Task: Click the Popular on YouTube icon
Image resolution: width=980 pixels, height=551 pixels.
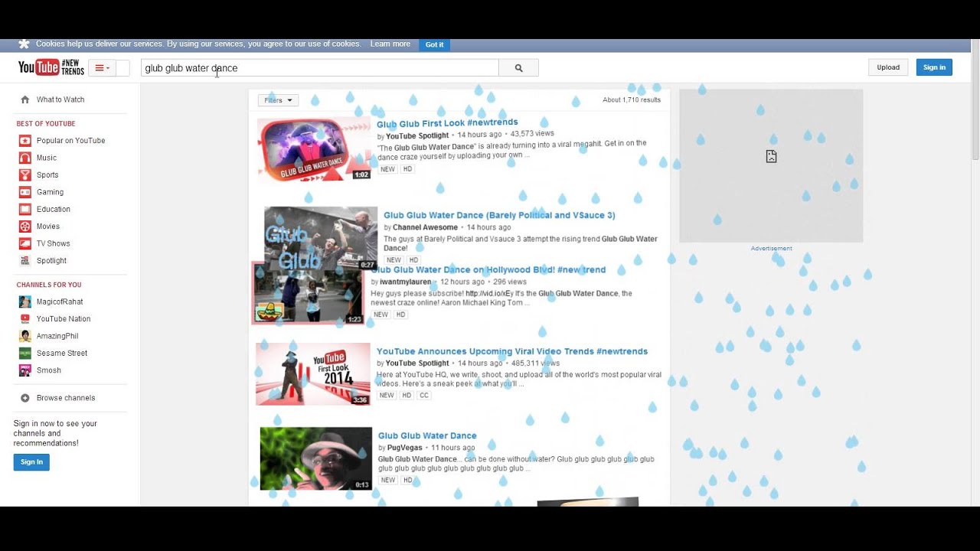Action: pyautogui.click(x=25, y=141)
